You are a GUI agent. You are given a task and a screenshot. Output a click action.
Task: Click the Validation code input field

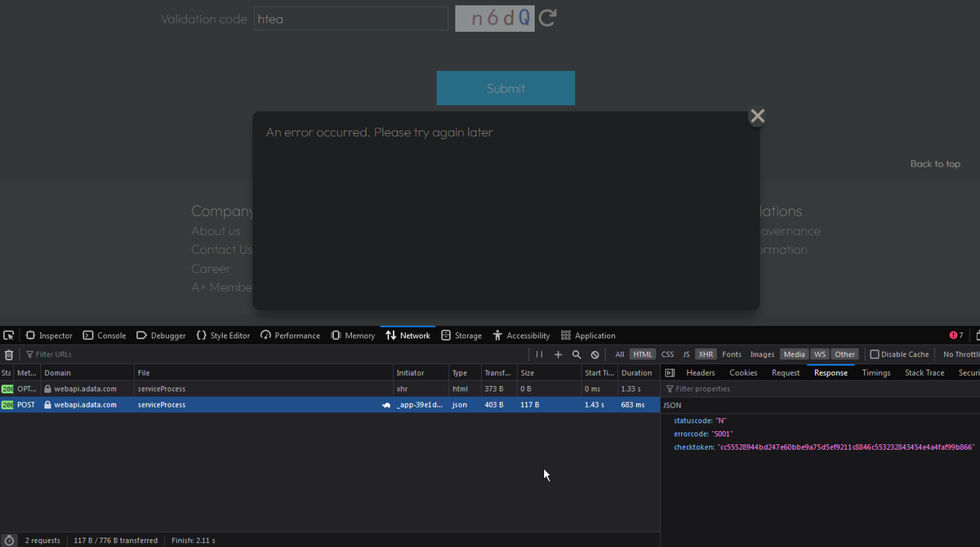click(x=351, y=19)
